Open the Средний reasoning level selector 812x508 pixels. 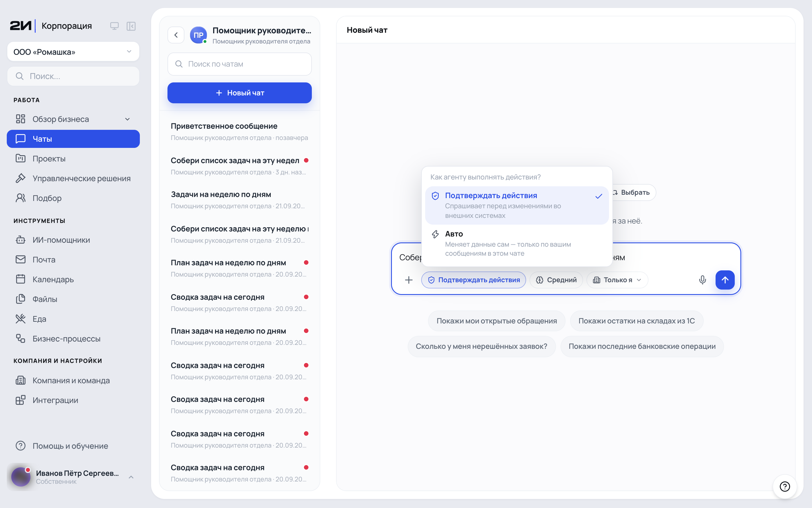(x=556, y=280)
